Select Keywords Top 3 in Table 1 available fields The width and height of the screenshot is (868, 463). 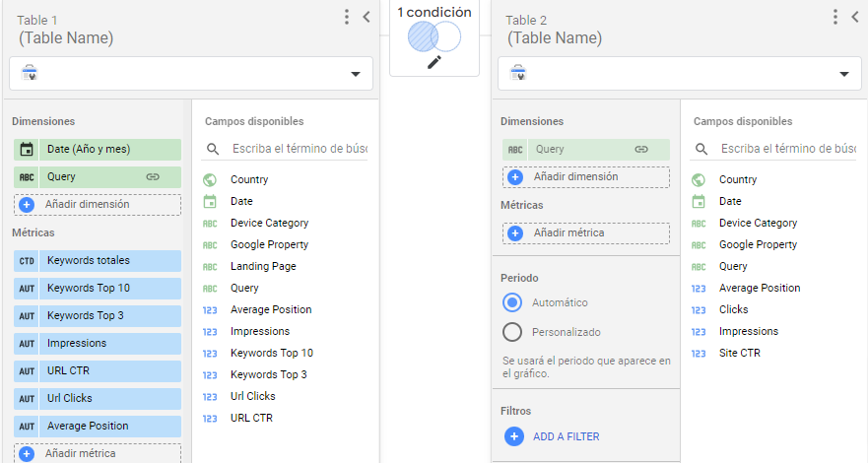[269, 374]
